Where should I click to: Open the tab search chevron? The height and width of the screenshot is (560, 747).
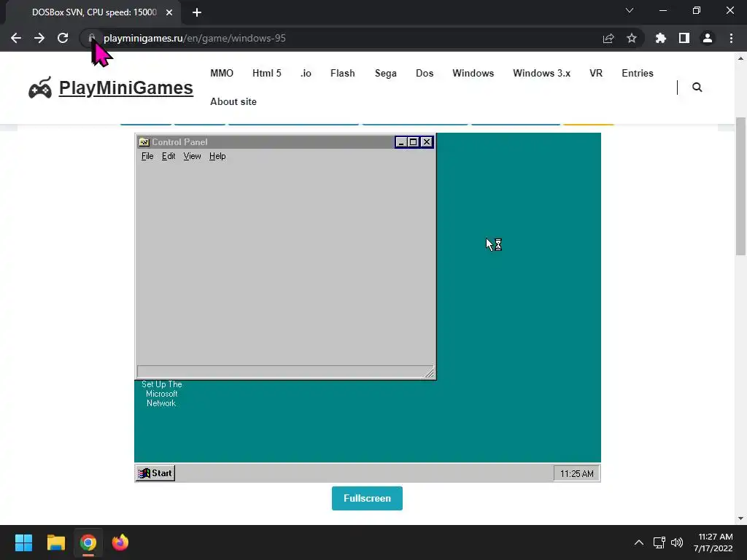point(630,10)
